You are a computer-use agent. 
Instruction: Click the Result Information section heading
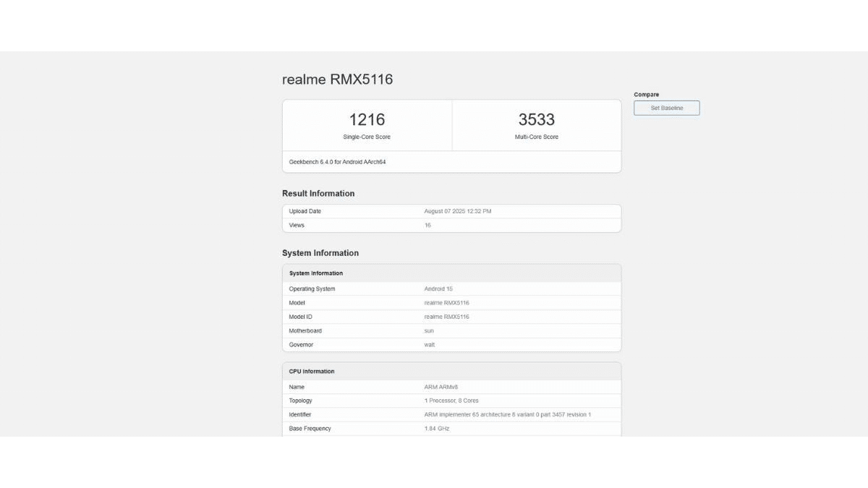point(318,194)
